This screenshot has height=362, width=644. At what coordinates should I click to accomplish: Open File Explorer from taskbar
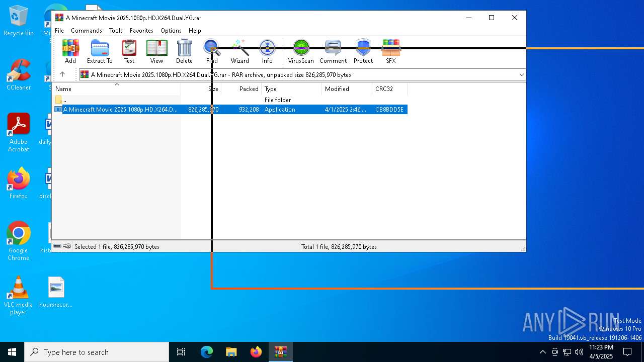pos(231,352)
